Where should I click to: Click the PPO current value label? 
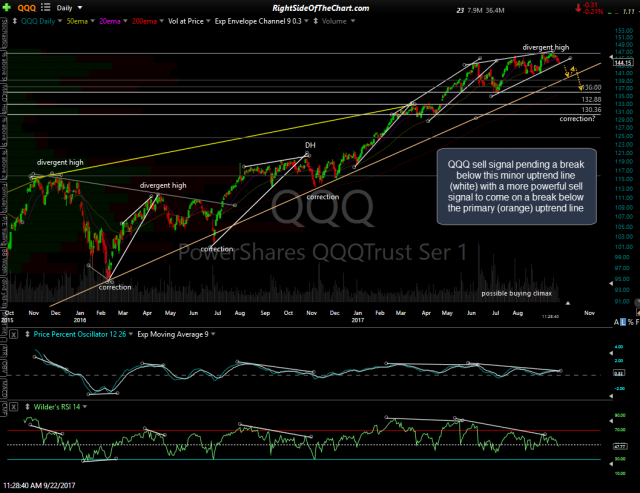[617, 373]
